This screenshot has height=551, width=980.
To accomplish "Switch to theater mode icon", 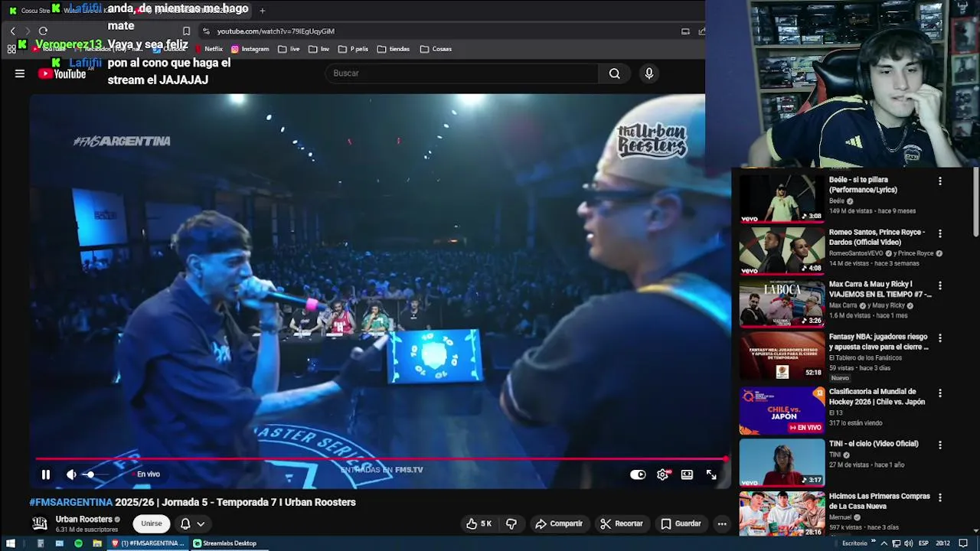I will tap(687, 474).
